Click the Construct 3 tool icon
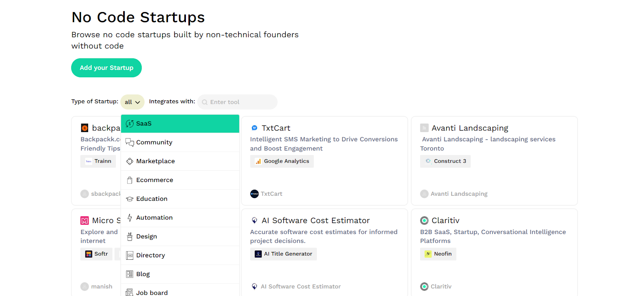The image size is (644, 296). [x=428, y=161]
